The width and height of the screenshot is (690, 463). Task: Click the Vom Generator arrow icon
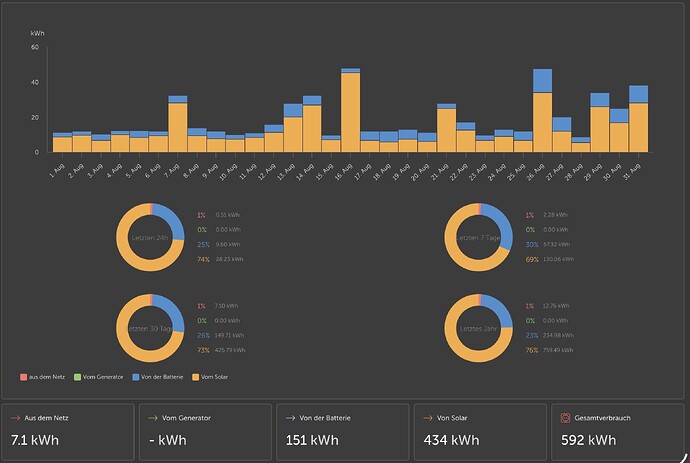click(153, 418)
